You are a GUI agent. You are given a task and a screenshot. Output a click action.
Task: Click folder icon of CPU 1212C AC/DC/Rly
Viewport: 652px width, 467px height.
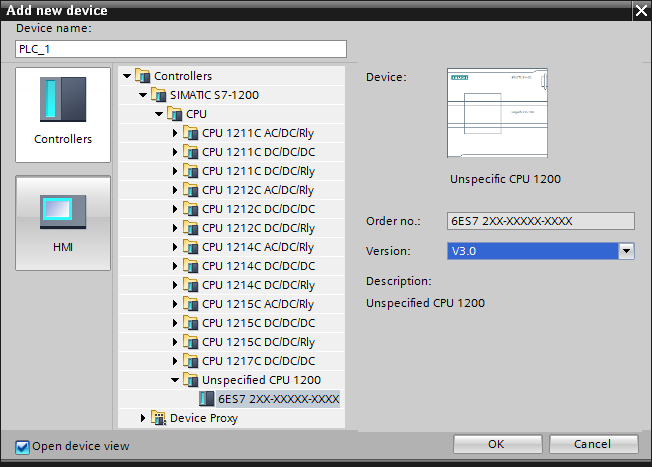[x=190, y=190]
